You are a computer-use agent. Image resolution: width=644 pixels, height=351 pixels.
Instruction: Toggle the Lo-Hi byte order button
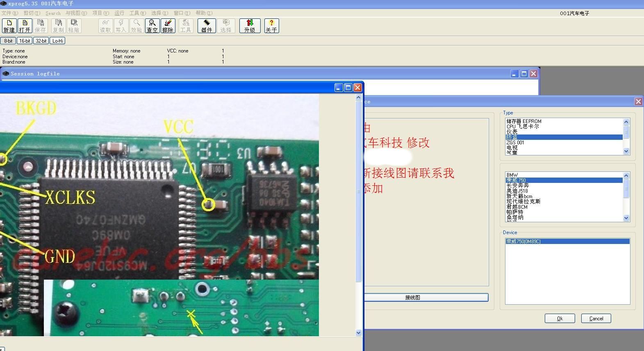click(x=58, y=41)
